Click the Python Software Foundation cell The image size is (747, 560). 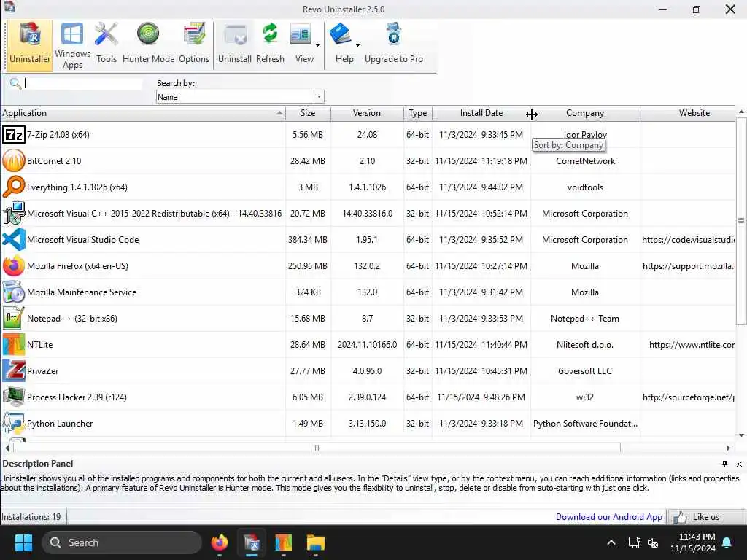coord(585,424)
